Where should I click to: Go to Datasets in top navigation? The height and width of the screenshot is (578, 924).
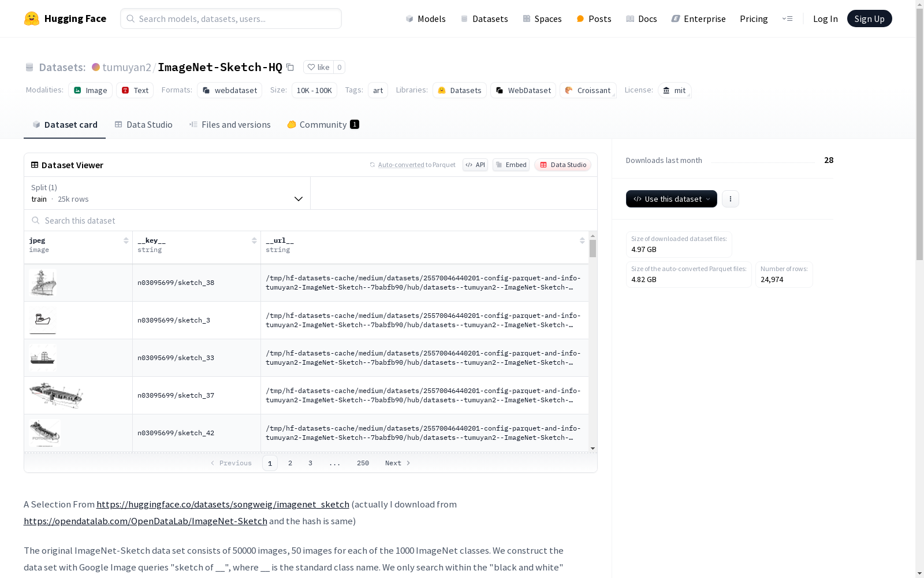[484, 18]
